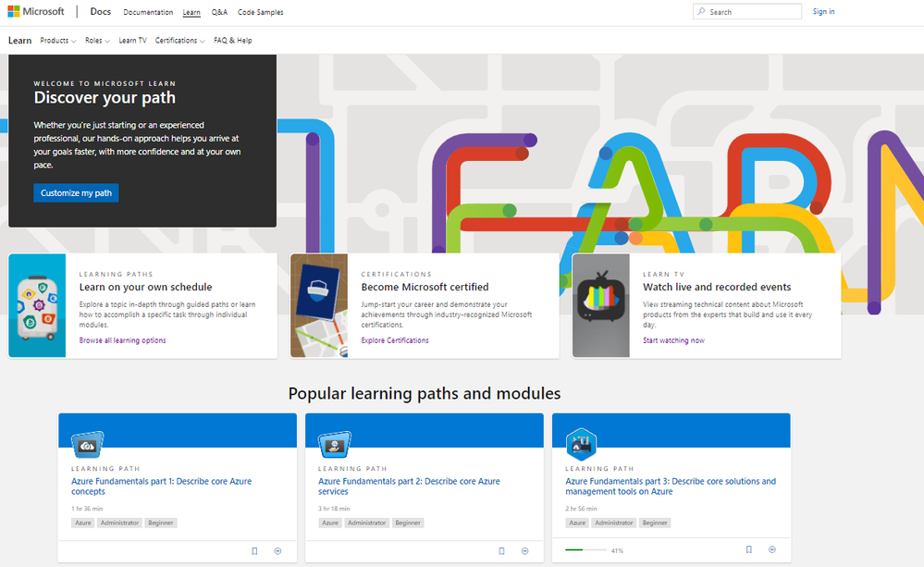Click the Certifications passport image
Screen dimensions: 924x567
click(x=319, y=305)
